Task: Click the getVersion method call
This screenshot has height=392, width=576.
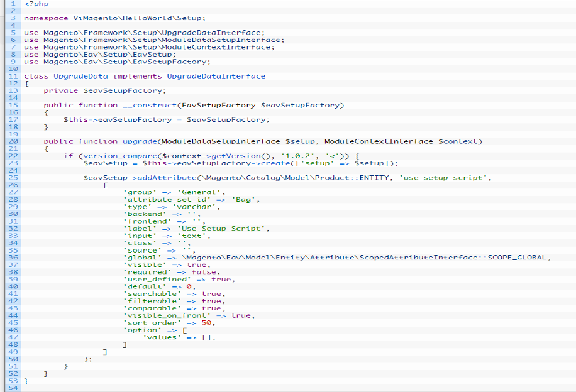Action: (x=236, y=156)
